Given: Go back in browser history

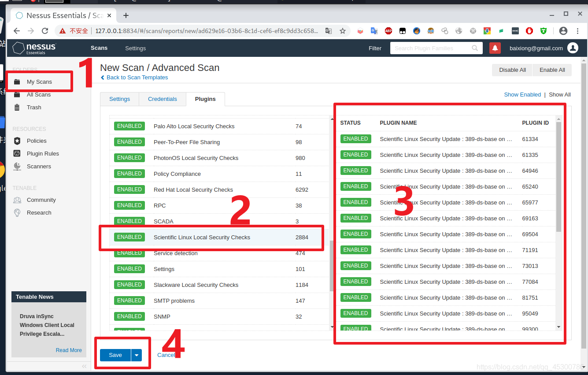Looking at the screenshot, I should (x=17, y=31).
